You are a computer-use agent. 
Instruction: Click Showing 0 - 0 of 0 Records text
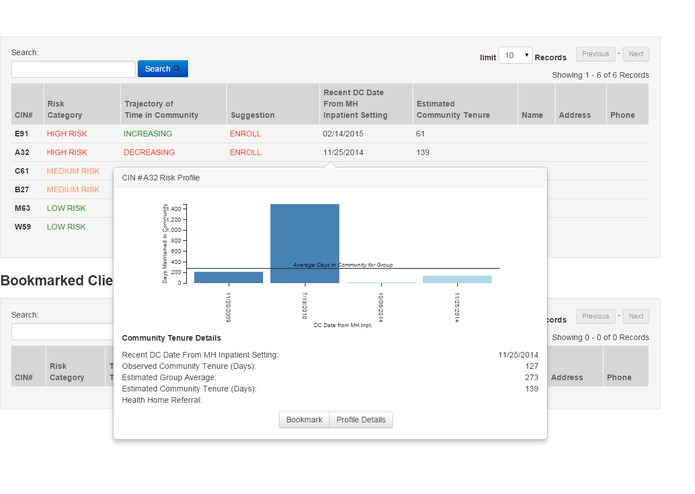pyautogui.click(x=600, y=338)
